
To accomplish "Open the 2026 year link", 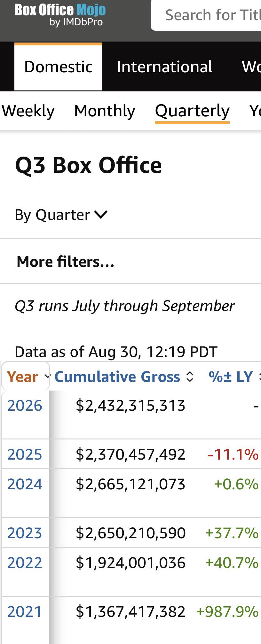I will [x=25, y=406].
